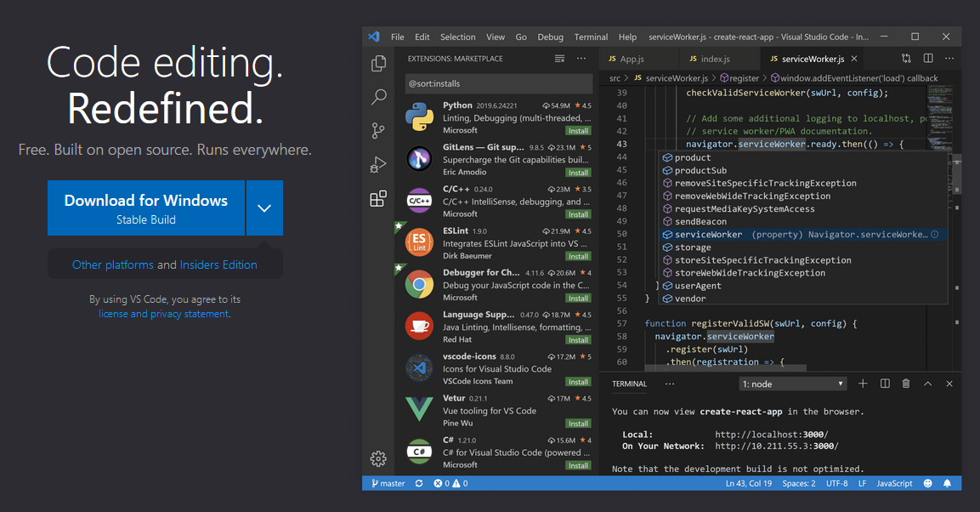Open the feedback smiley in the status bar
Screen dimensions: 980x512
coord(927,483)
